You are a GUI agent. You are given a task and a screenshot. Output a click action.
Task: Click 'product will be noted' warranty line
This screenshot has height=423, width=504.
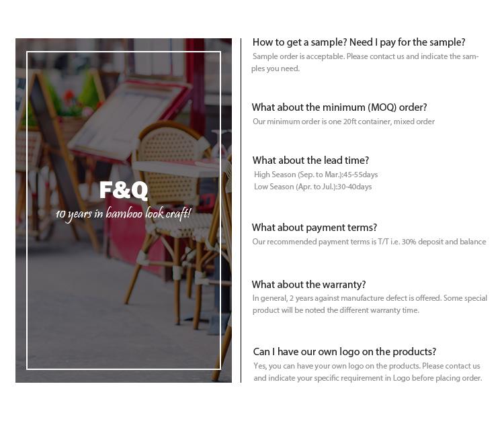click(x=336, y=310)
